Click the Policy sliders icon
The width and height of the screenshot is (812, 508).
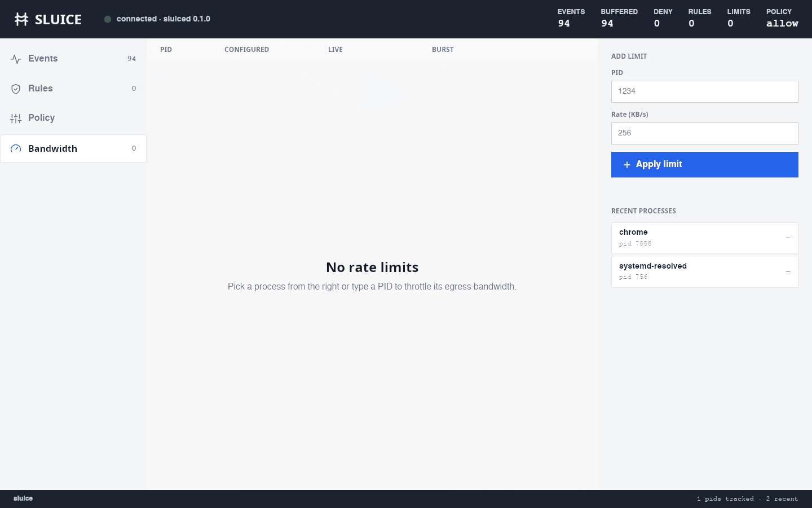pos(16,118)
